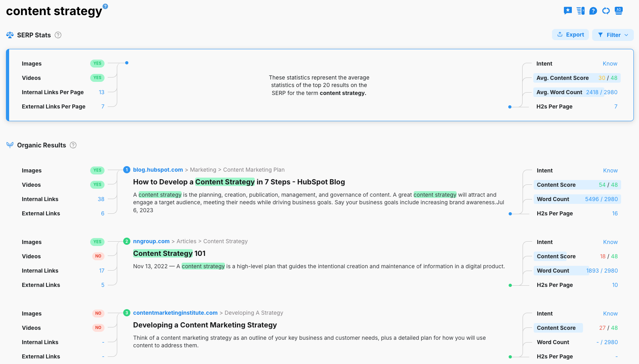Click the SERP Stats section heading
The width and height of the screenshot is (639, 364).
[34, 35]
